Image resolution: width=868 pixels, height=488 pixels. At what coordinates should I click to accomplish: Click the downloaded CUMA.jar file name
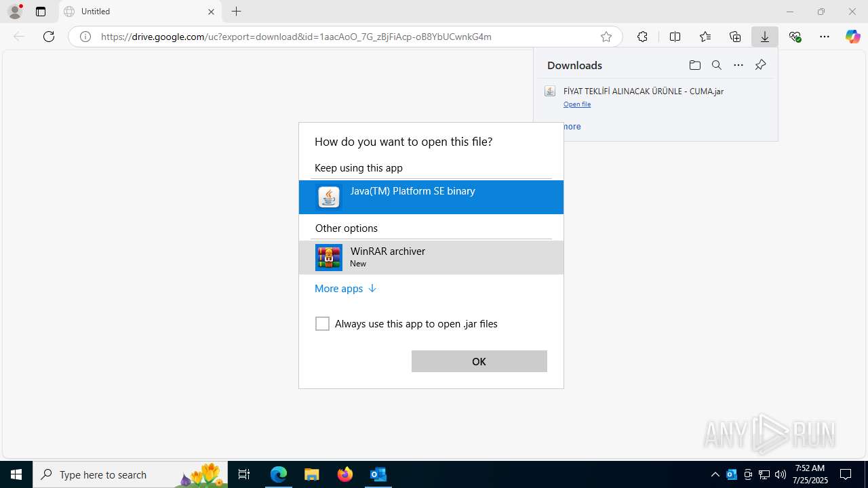644,91
